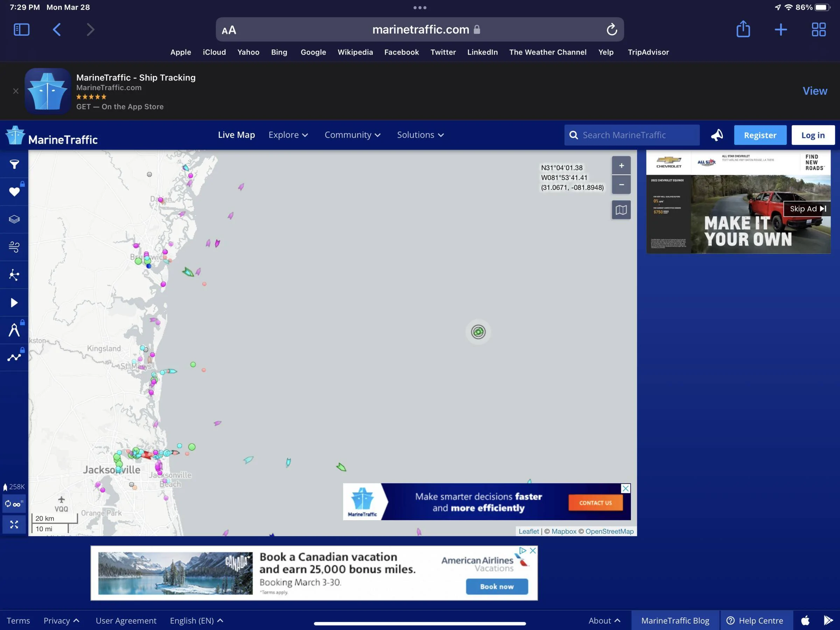Open My Fleets heart icon

[14, 192]
